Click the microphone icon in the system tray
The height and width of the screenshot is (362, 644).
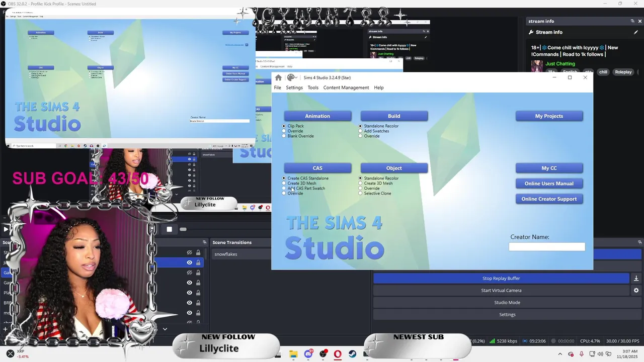tap(582, 354)
